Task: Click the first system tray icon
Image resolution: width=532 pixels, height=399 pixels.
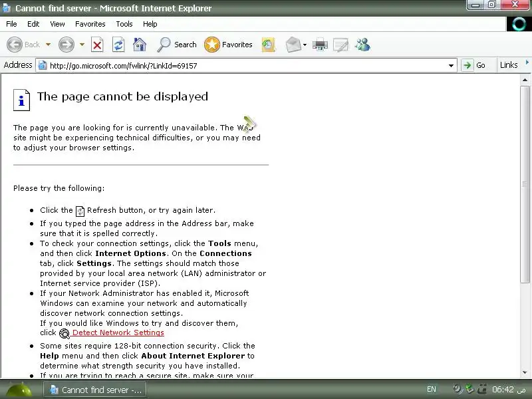Action: click(x=458, y=389)
